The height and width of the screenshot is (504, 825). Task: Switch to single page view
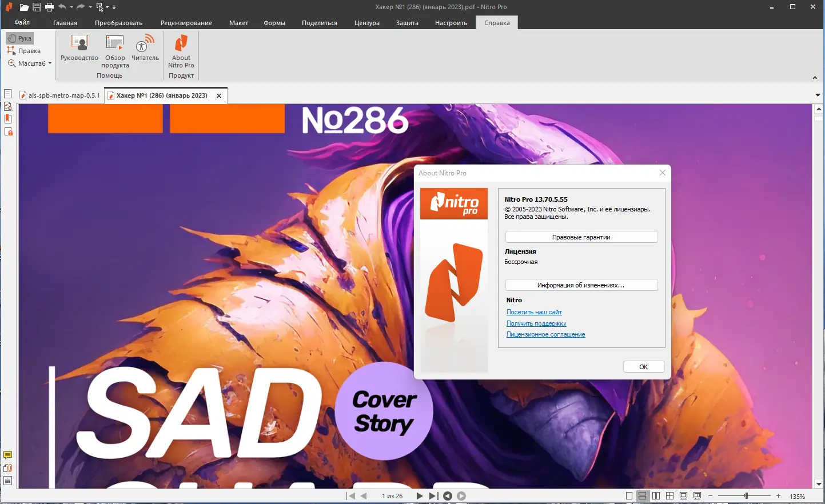tap(629, 496)
